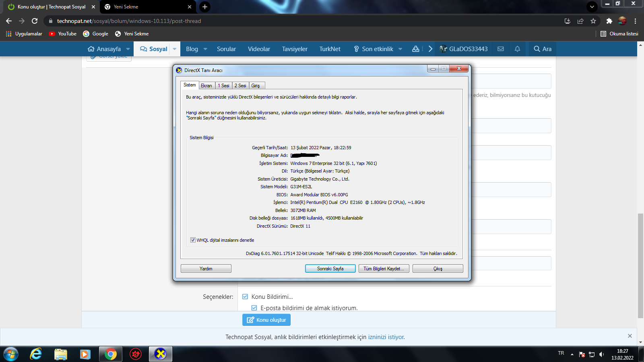Click the Sonraki Sayfa button
The width and height of the screenshot is (644, 362).
click(x=330, y=269)
